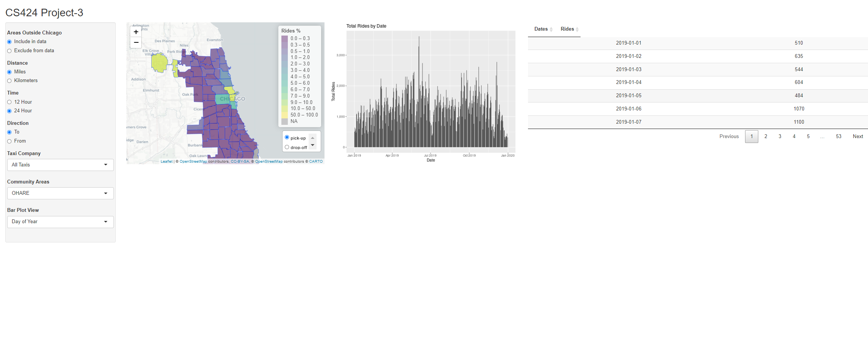The image size is (868, 345).
Task: Select Exclude from data option
Action: coord(9,51)
